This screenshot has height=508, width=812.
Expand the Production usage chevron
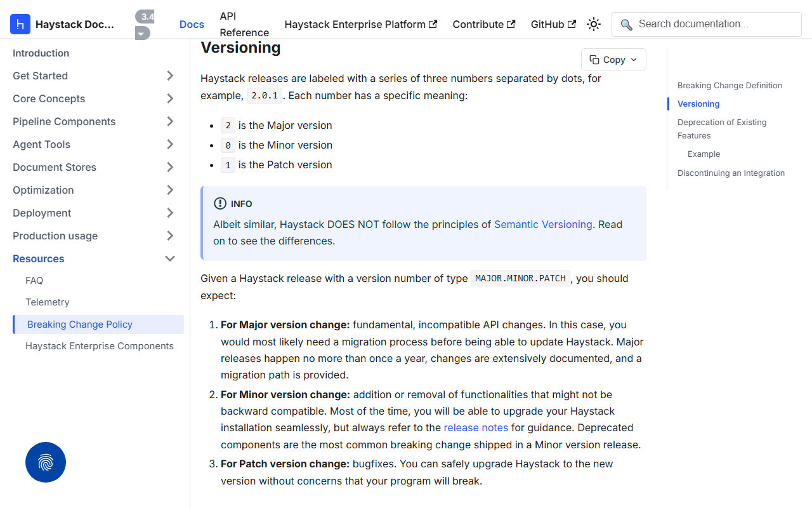(170, 236)
